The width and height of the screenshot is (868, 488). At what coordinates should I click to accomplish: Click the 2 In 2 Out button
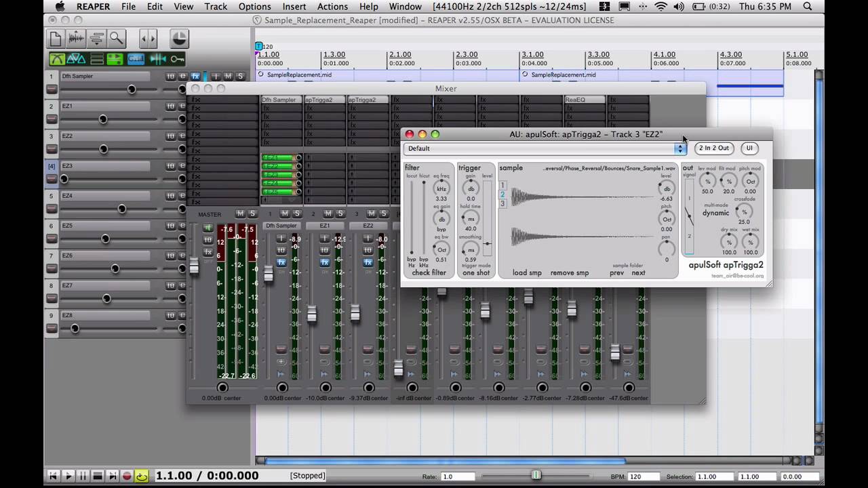(x=714, y=148)
